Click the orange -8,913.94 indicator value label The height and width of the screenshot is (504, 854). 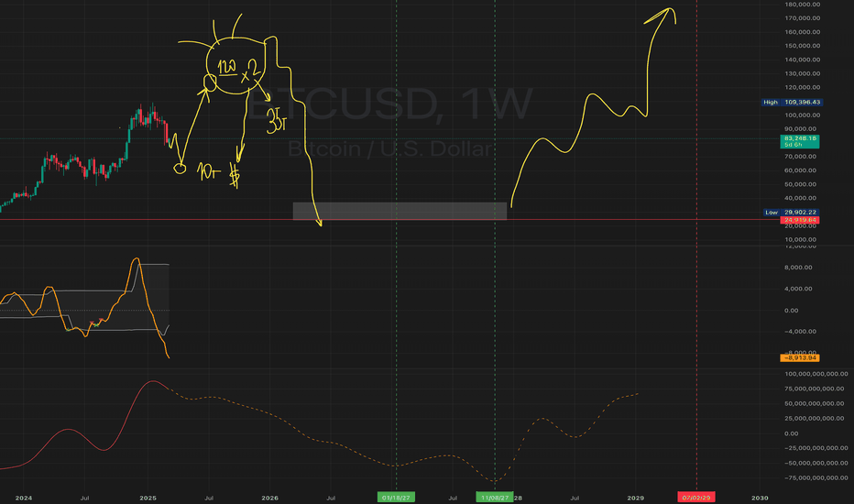[x=800, y=358]
